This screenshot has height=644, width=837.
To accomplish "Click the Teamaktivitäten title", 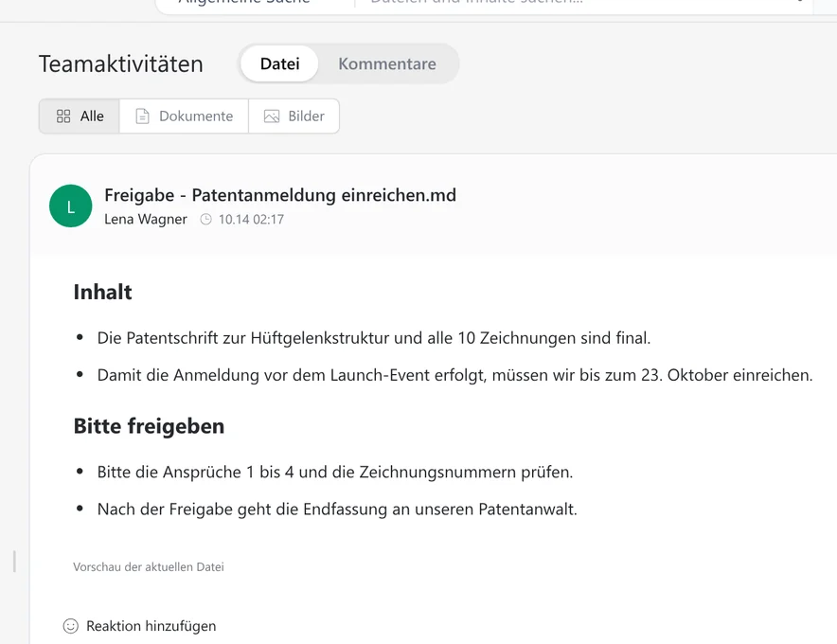I will [x=121, y=64].
